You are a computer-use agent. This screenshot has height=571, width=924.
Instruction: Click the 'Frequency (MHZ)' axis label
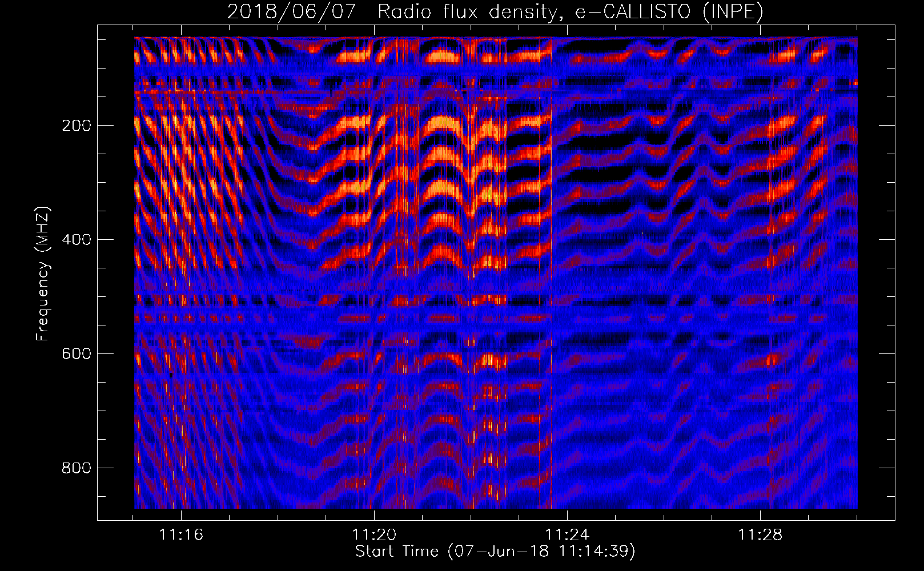point(43,274)
